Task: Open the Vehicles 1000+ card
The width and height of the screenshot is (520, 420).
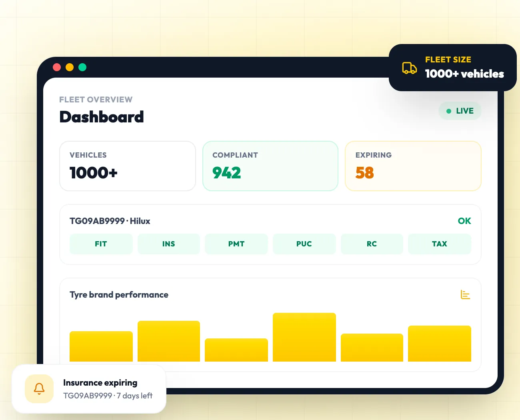Action: 128,166
